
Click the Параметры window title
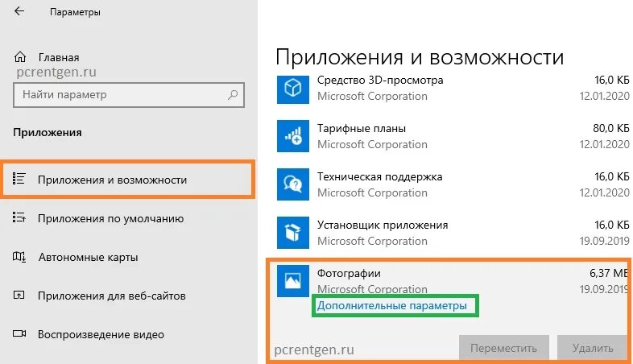(75, 12)
